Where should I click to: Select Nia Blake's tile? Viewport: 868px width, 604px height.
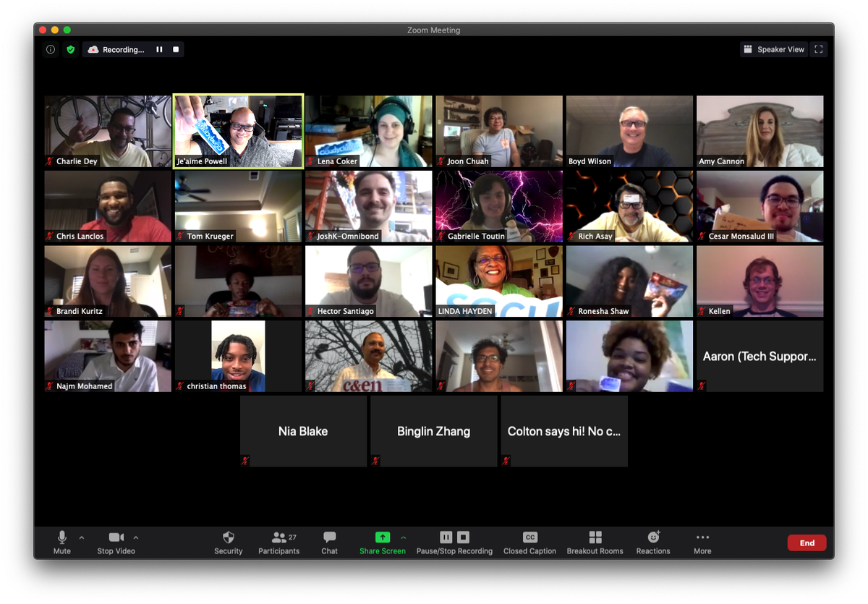[304, 431]
